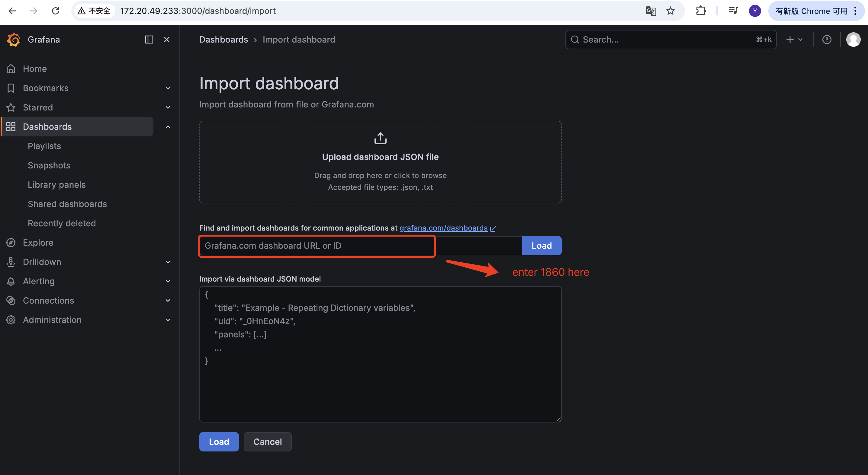Click the Home house icon
The height and width of the screenshot is (475, 868).
click(11, 69)
